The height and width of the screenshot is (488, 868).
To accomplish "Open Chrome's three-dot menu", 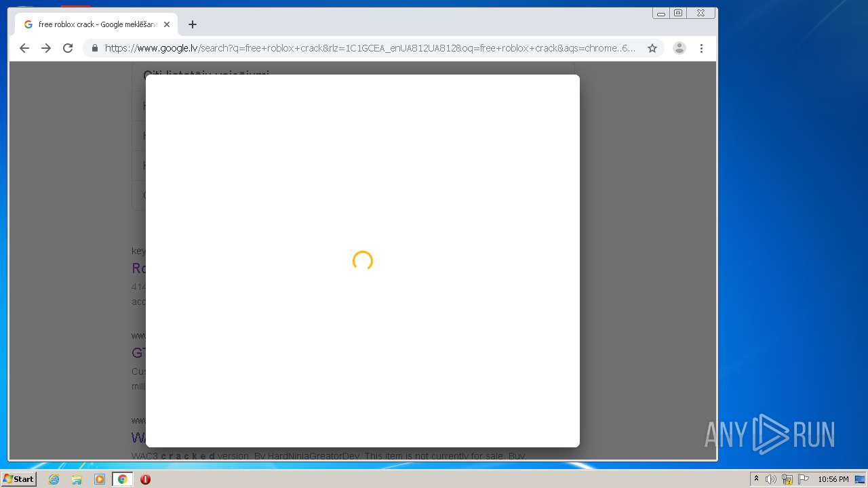I will coord(701,48).
